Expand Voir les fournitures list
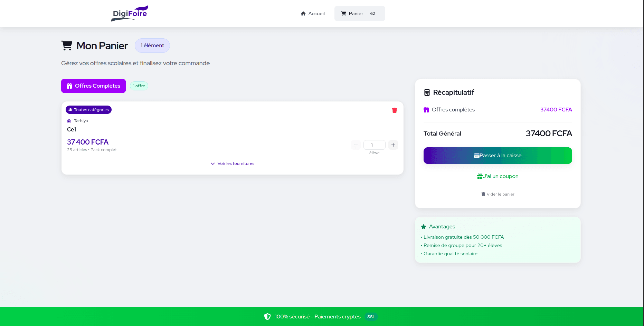This screenshot has height=326, width=644. pos(233,164)
